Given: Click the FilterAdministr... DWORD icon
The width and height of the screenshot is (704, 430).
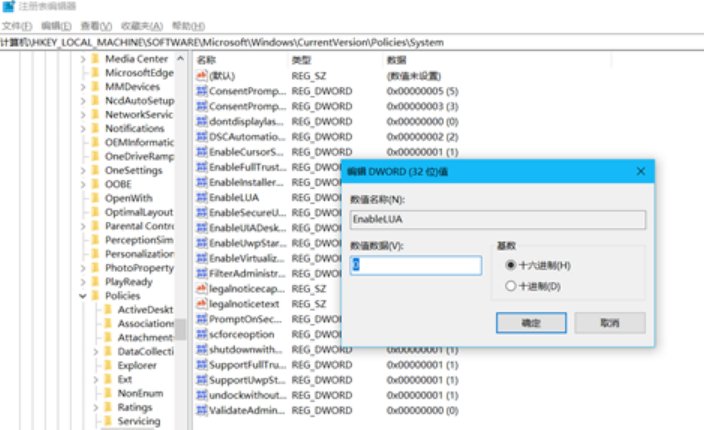Looking at the screenshot, I should pos(202,273).
